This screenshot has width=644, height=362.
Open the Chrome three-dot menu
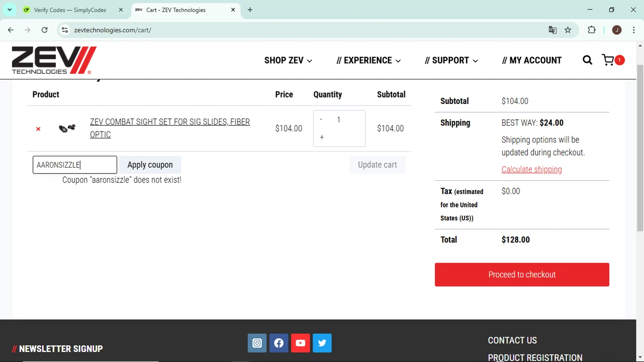pyautogui.click(x=634, y=30)
